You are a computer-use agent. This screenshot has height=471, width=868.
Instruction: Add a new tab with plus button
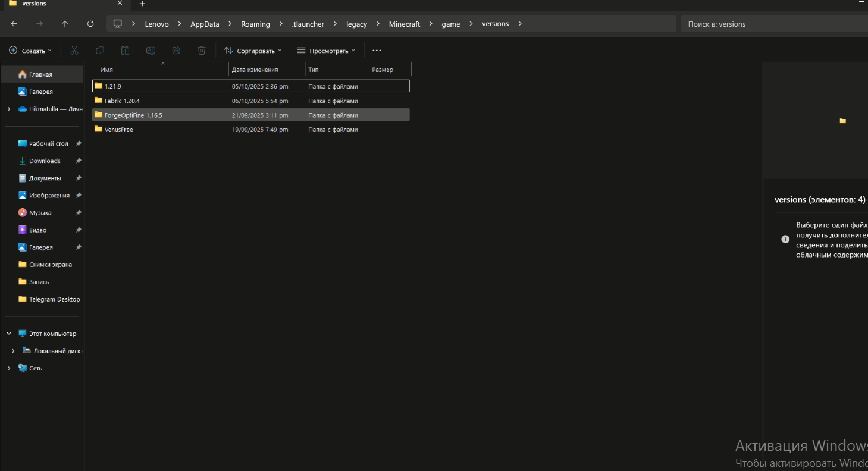coord(142,4)
